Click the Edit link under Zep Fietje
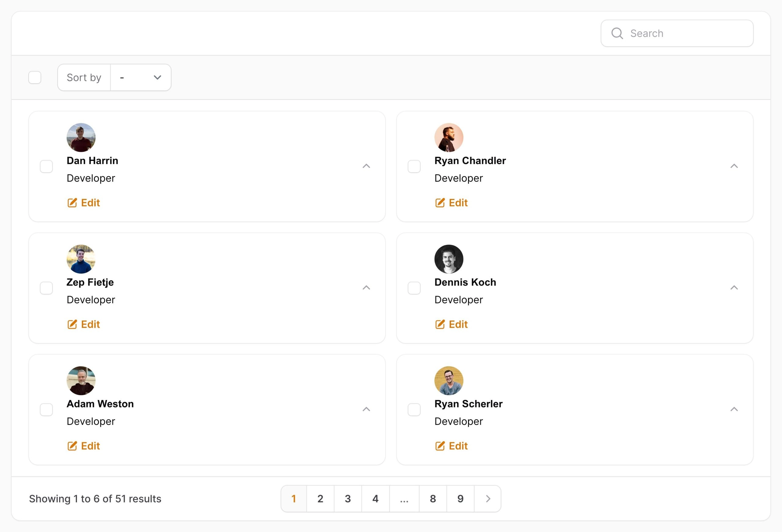This screenshot has height=532, width=782. 83,324
